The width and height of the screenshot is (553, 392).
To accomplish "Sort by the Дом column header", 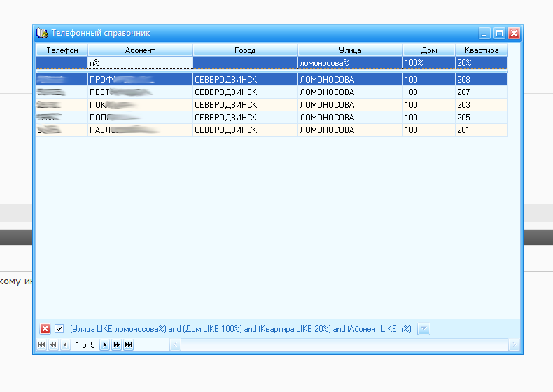I will 429,50.
